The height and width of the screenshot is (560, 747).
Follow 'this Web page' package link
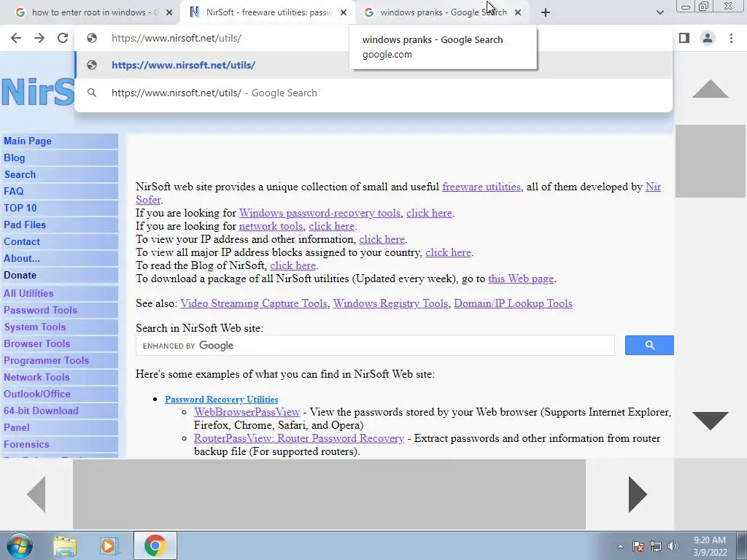click(521, 279)
